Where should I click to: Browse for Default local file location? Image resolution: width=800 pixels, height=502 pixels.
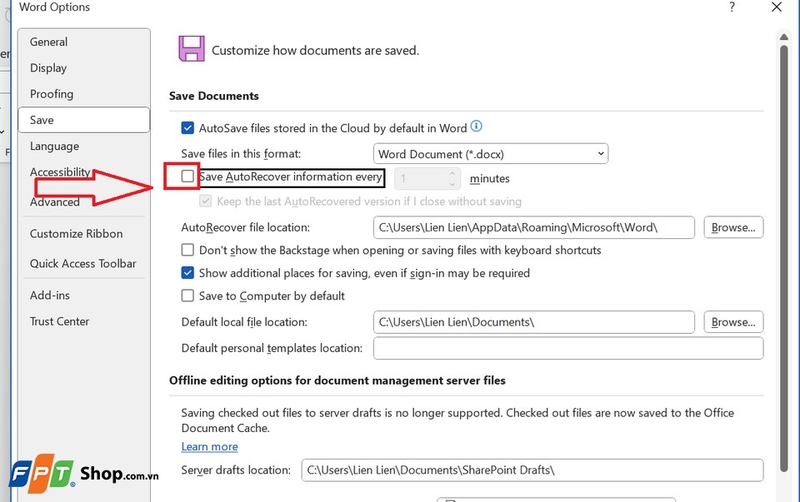733,322
